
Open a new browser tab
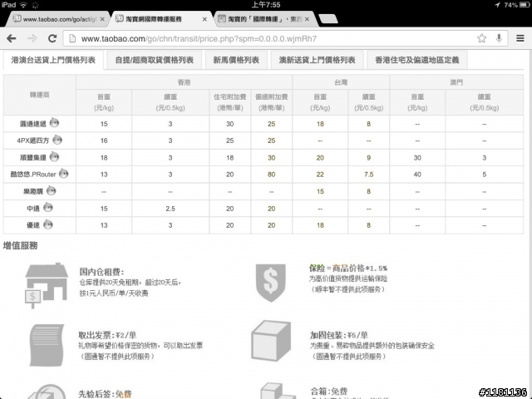point(328,19)
